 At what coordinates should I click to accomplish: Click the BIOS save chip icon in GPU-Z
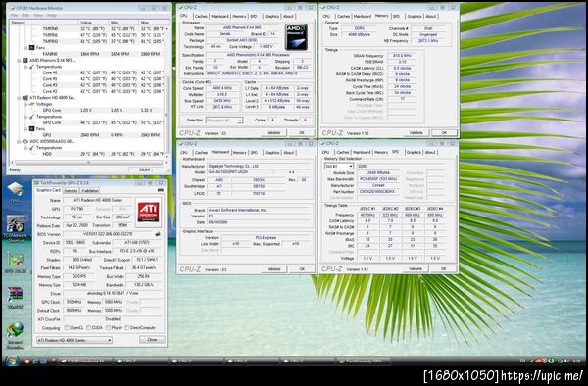[x=158, y=234]
